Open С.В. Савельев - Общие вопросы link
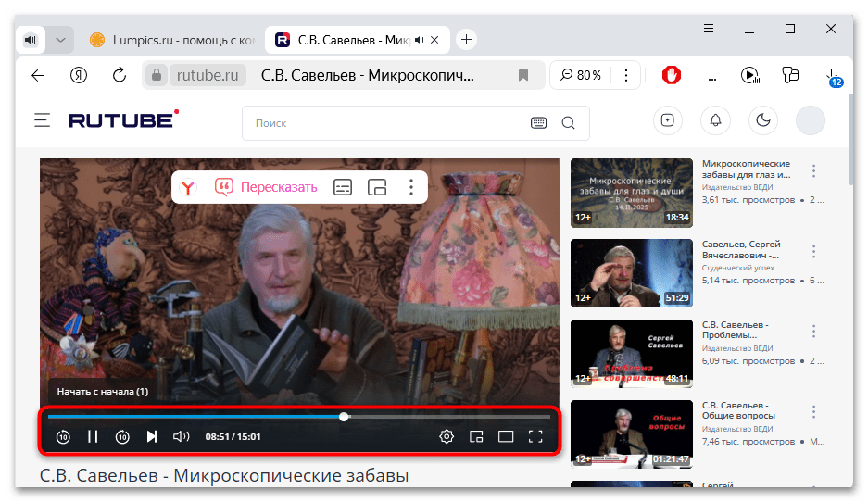The width and height of the screenshot is (868, 502). [x=738, y=410]
